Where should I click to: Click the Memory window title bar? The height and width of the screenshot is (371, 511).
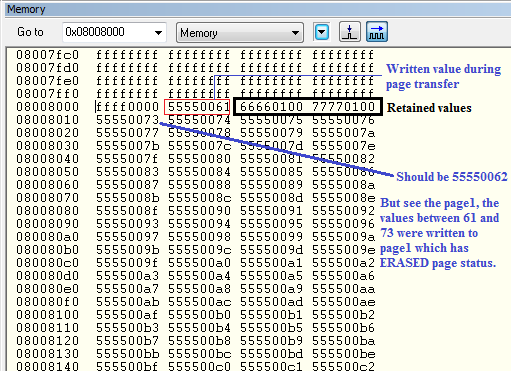click(x=258, y=9)
